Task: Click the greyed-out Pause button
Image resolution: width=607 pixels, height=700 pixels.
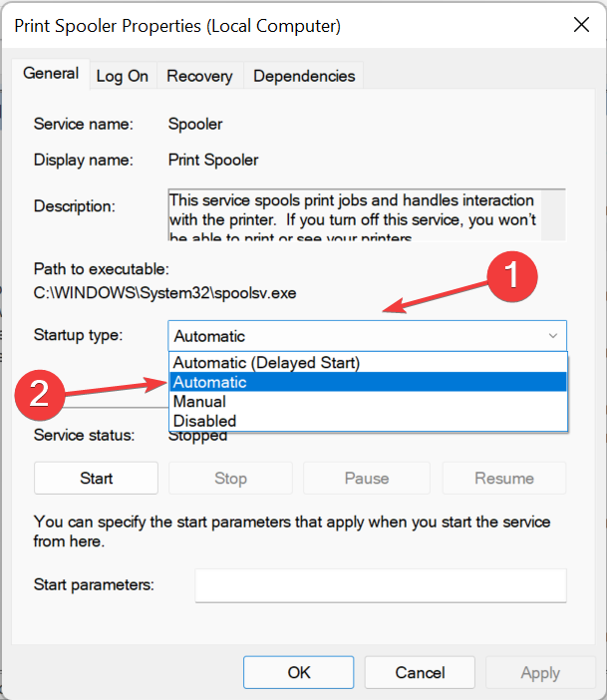Action: click(367, 478)
